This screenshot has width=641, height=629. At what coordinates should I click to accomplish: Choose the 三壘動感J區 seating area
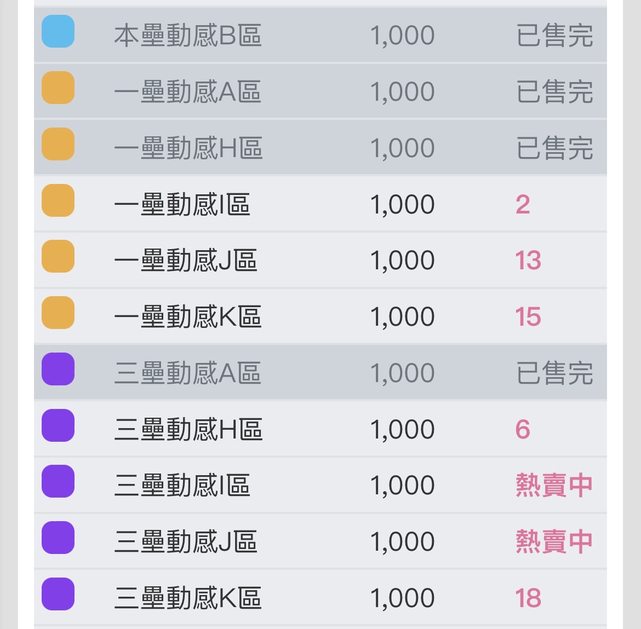tap(185, 542)
